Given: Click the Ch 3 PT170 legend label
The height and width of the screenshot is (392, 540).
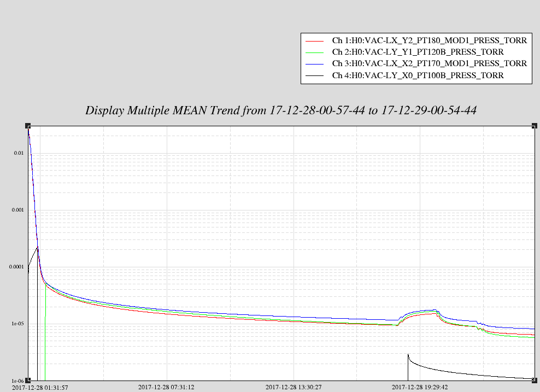Looking at the screenshot, I should pyautogui.click(x=430, y=63).
